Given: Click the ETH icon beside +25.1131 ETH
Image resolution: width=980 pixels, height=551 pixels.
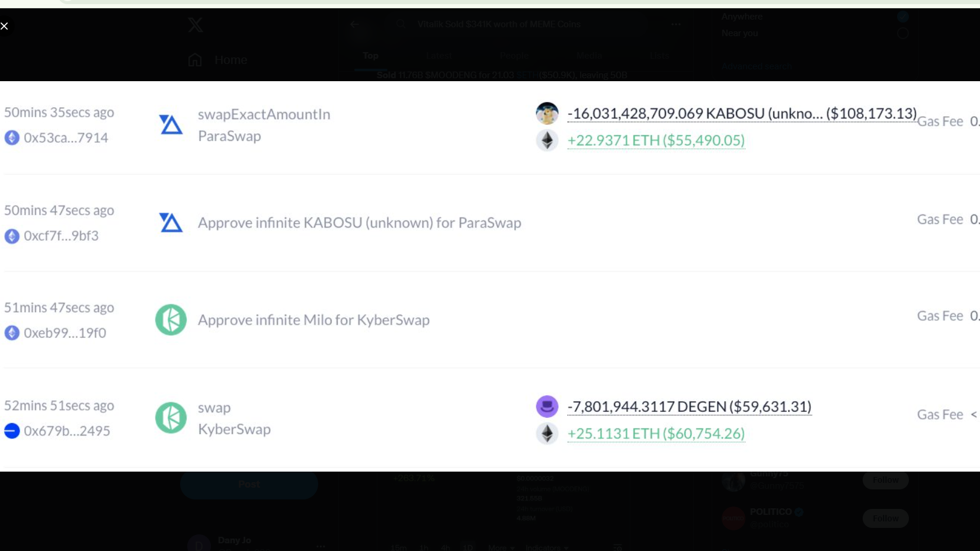Looking at the screenshot, I should click(x=547, y=434).
